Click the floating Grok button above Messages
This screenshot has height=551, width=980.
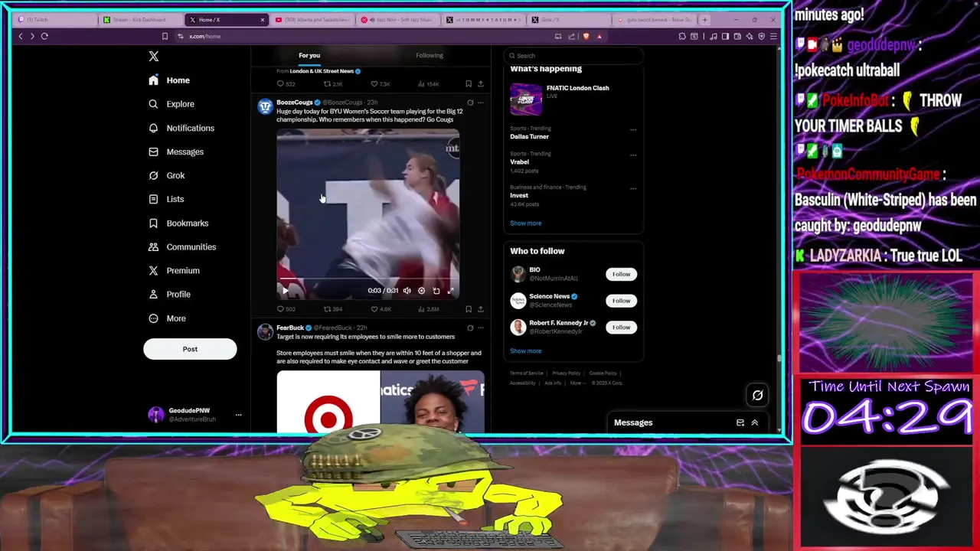pos(757,395)
